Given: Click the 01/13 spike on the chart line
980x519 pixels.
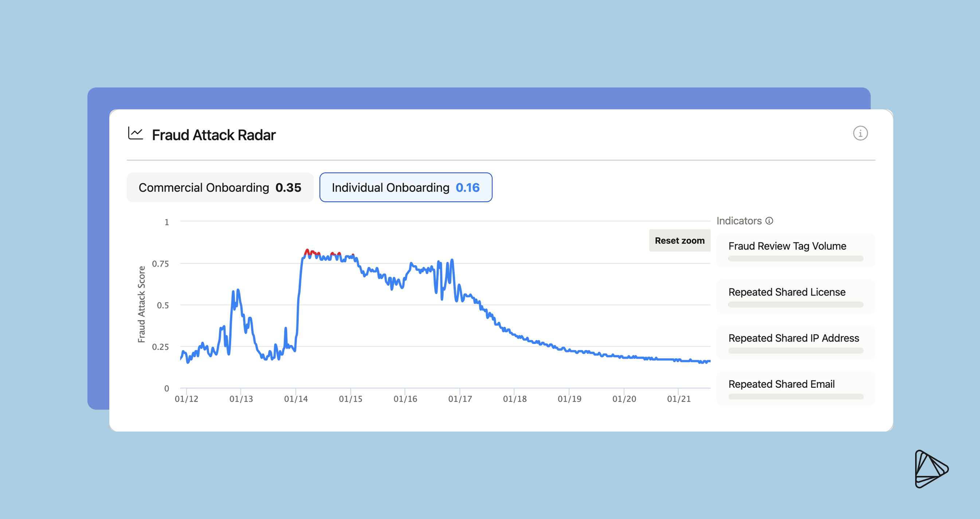Looking at the screenshot, I should click(x=238, y=291).
